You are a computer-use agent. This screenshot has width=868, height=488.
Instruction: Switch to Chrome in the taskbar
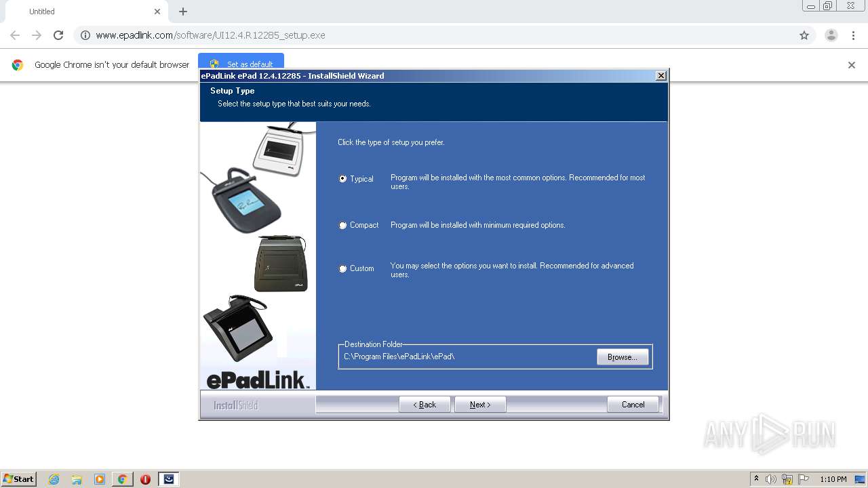click(x=122, y=479)
